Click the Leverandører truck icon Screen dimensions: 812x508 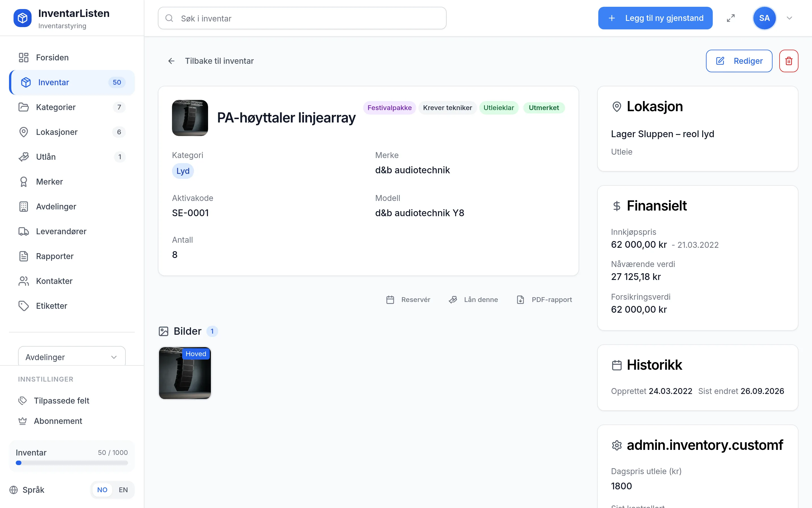(23, 231)
